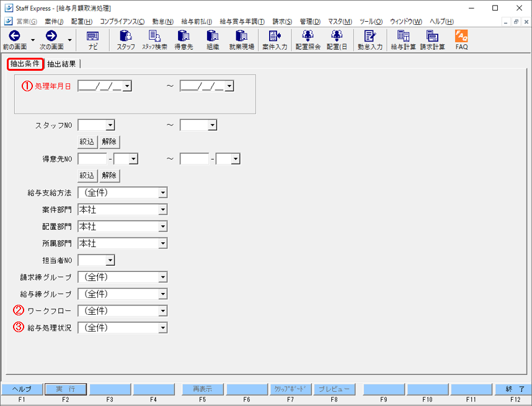Open the 請求(S) menu
Image resolution: width=532 pixels, height=406 pixels.
point(282,21)
